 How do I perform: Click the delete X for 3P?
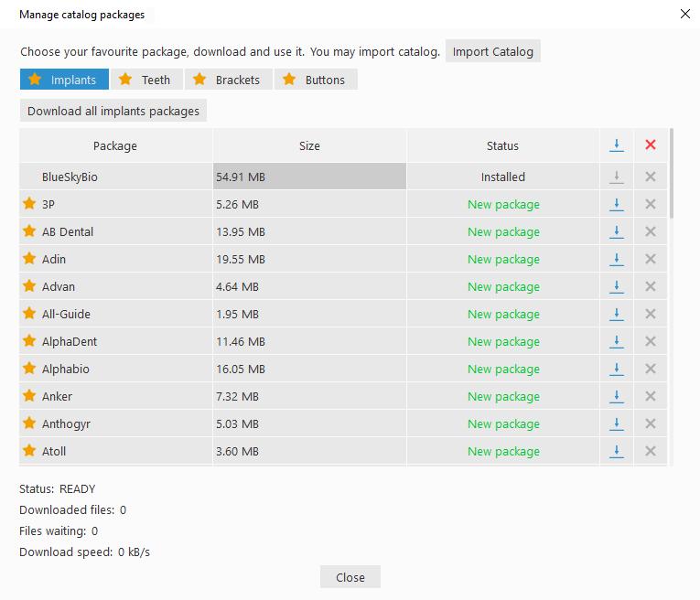(x=651, y=204)
